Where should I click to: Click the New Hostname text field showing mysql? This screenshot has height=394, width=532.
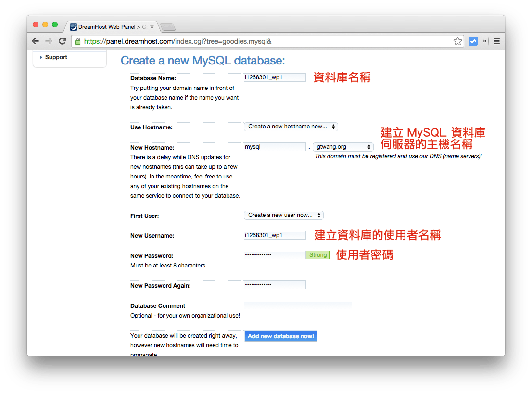coord(274,147)
